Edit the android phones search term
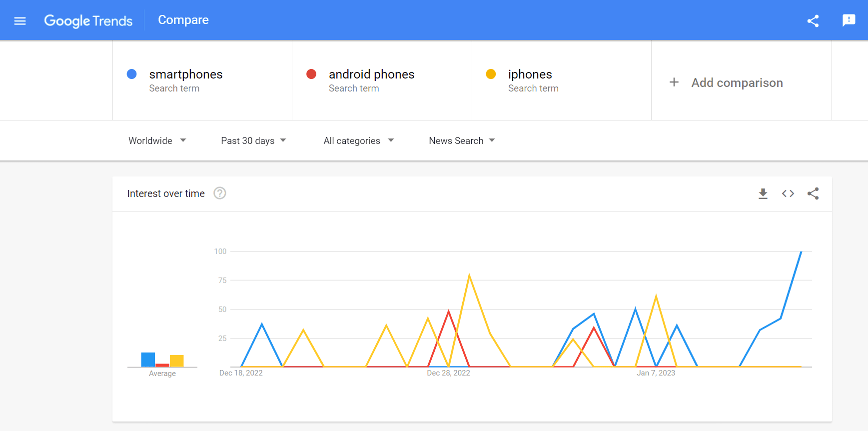This screenshot has height=431, width=868. [x=371, y=74]
